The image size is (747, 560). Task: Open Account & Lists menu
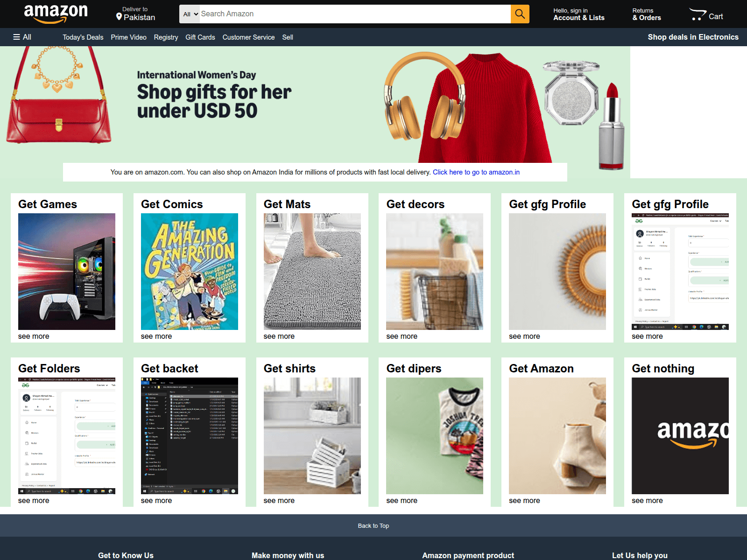(x=579, y=14)
